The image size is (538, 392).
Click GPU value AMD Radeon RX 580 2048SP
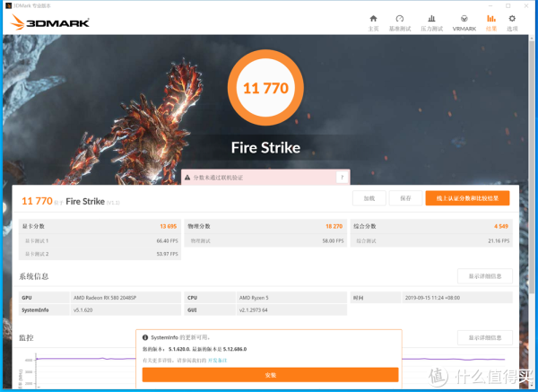(x=105, y=298)
